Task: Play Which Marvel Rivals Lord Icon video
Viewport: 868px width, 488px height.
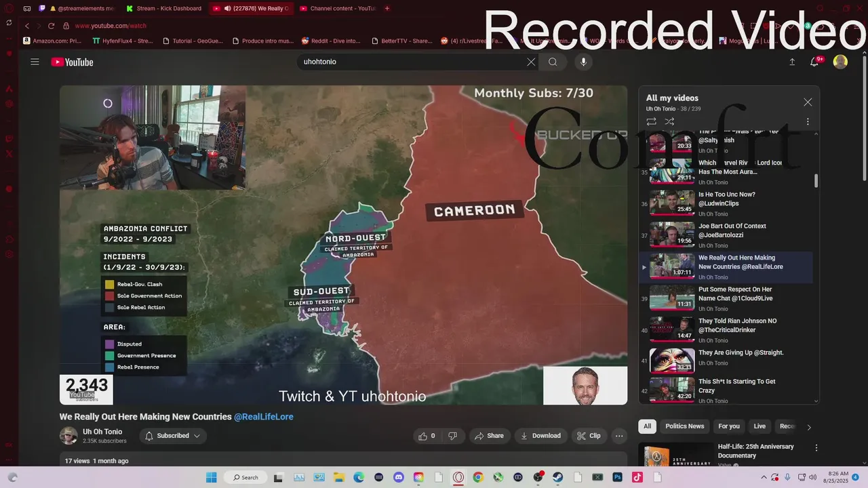Action: tap(726, 172)
